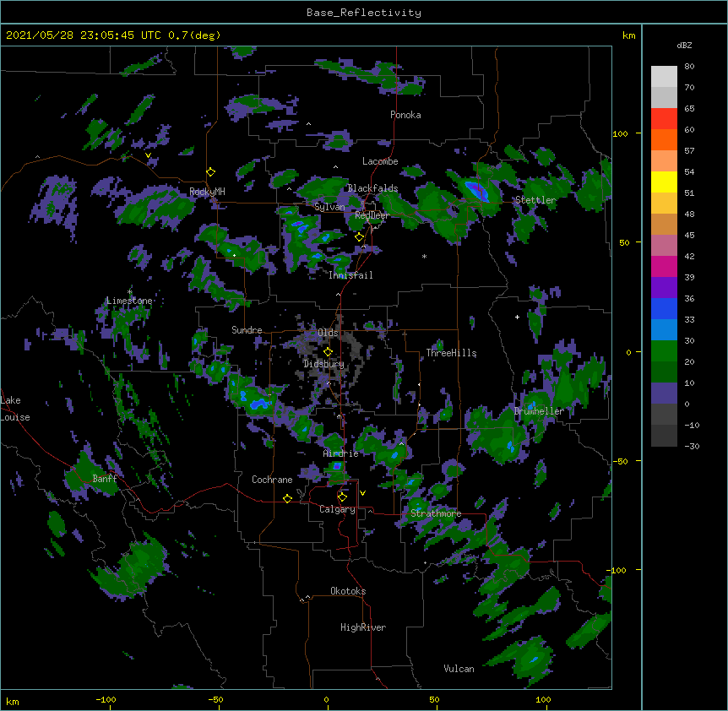Click the RockyMH label
Image resolution: width=728 pixels, height=711 pixels.
(x=207, y=191)
